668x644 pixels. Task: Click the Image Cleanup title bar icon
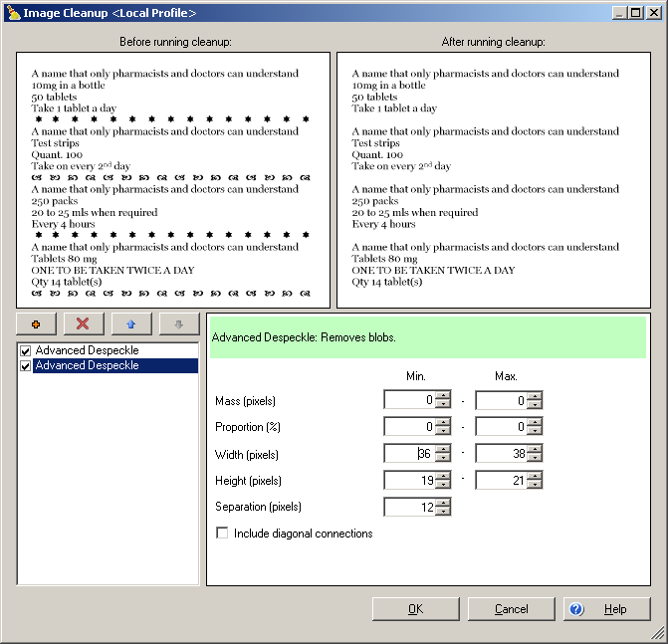point(12,12)
